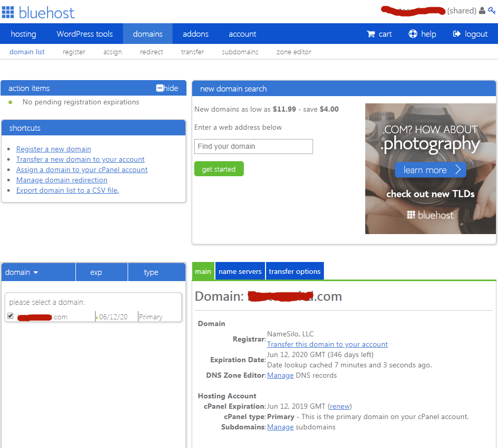
Task: Open the addons menu
Action: pyautogui.click(x=196, y=34)
